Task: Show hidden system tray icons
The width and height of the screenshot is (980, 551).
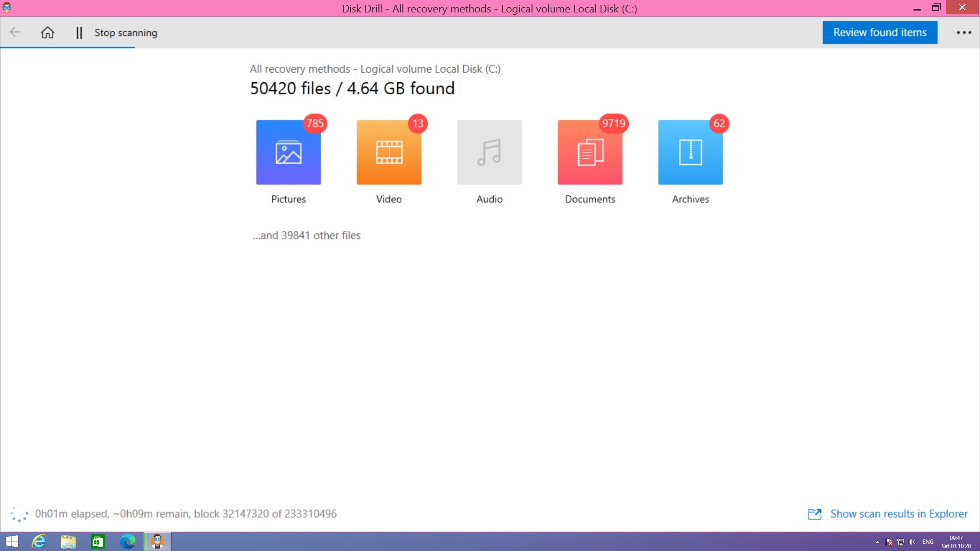Action: [877, 542]
